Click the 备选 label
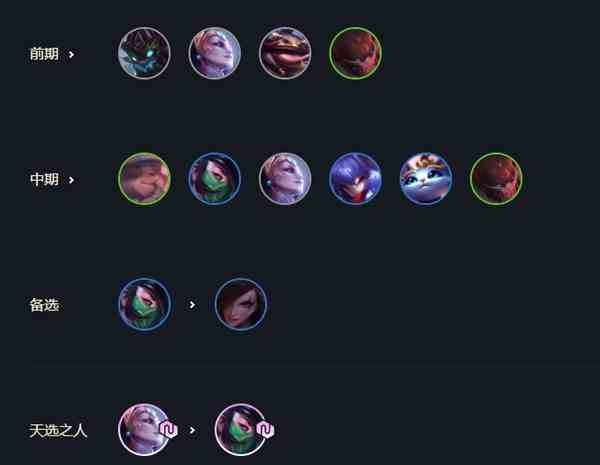The height and width of the screenshot is (465, 600). point(44,305)
